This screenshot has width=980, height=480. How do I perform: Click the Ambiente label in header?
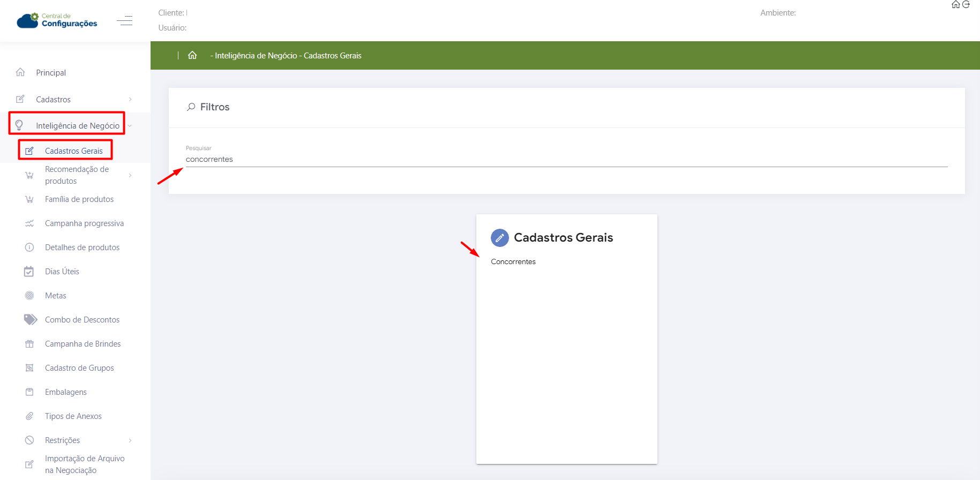778,13
